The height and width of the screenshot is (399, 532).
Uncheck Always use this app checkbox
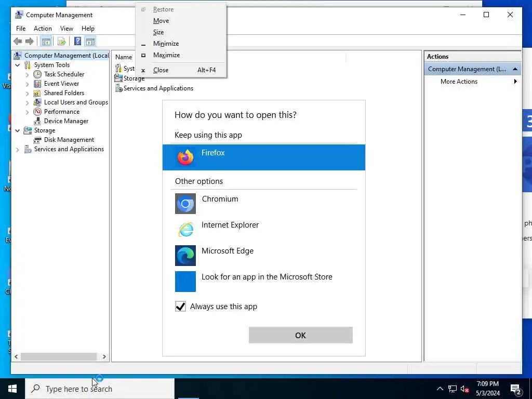(180, 307)
